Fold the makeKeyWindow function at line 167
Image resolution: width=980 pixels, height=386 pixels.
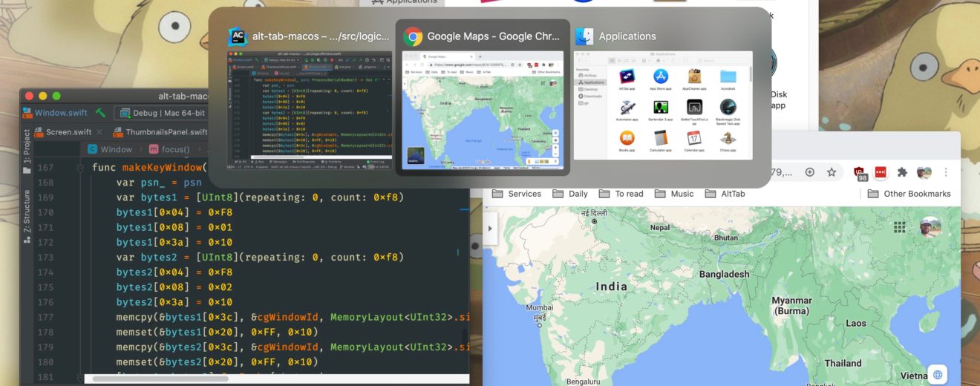(81, 168)
